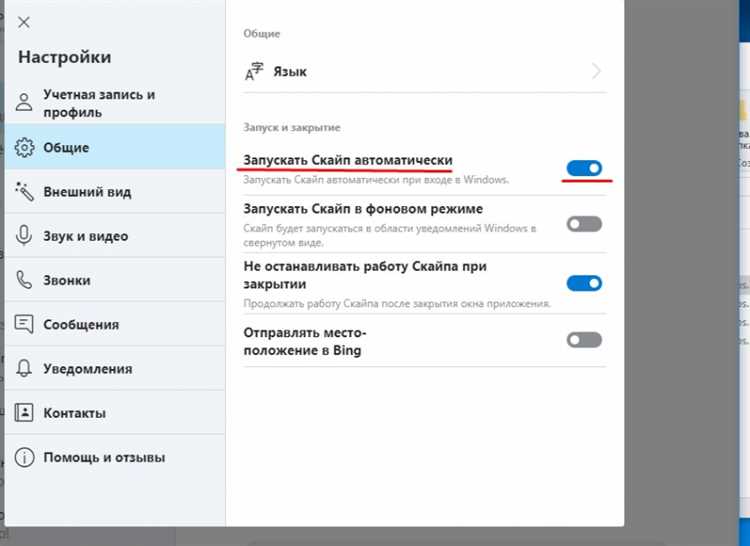Image resolution: width=750 pixels, height=546 pixels.
Task: Enable the Bing location sharing toggle
Action: pyautogui.click(x=584, y=340)
